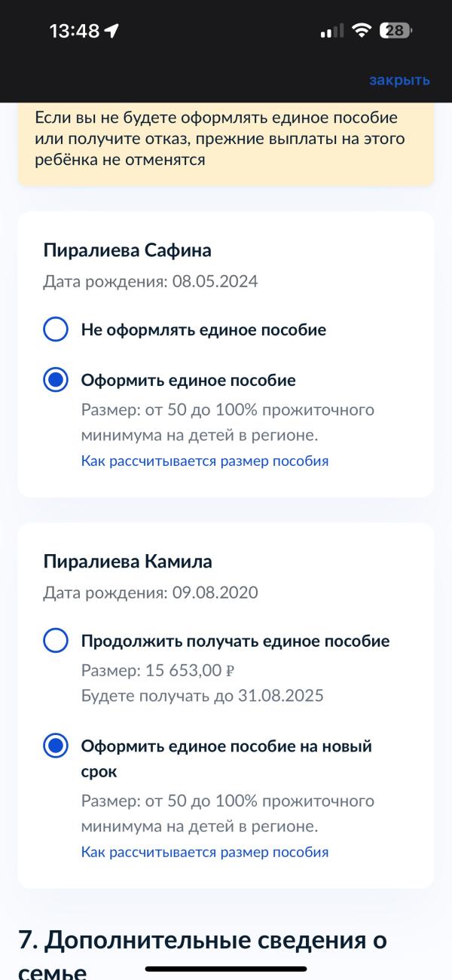Tap the закрыть link at top
The width and height of the screenshot is (452, 980).
[399, 80]
